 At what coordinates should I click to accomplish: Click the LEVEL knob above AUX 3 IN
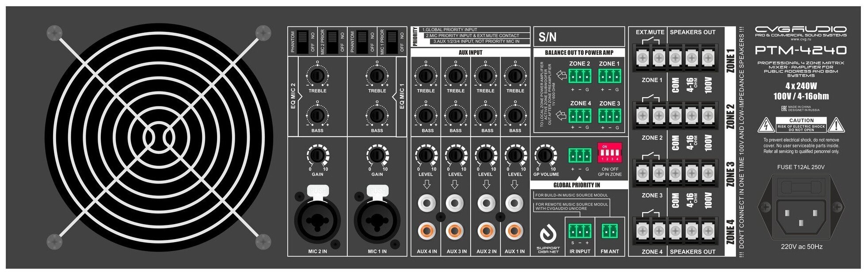point(455,155)
